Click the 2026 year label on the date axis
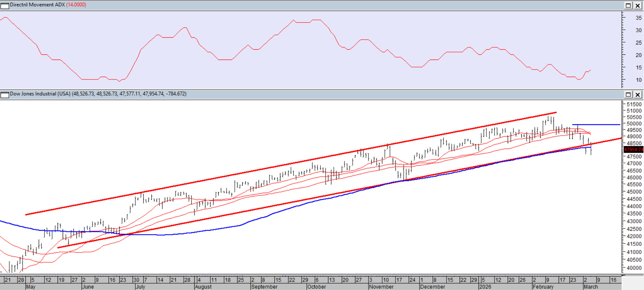644x290 pixels. pyautogui.click(x=485, y=287)
